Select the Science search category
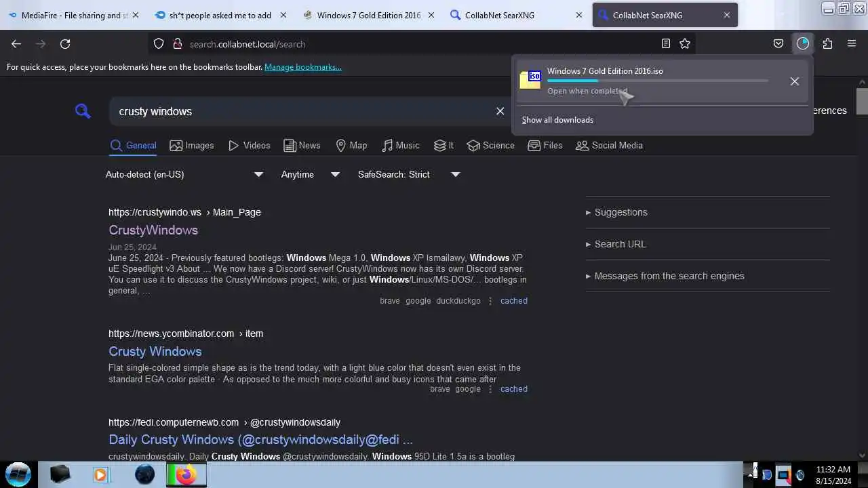The image size is (868, 488). (x=491, y=145)
